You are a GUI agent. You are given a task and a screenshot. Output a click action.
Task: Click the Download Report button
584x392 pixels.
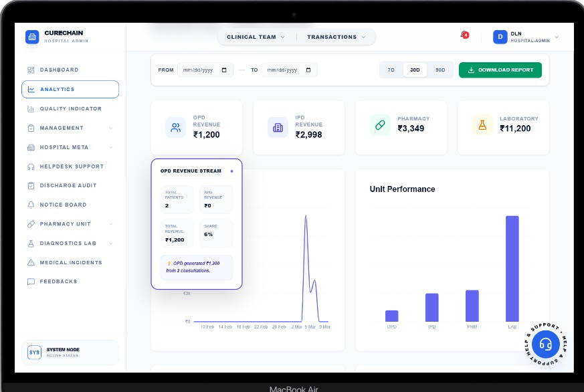coord(500,70)
